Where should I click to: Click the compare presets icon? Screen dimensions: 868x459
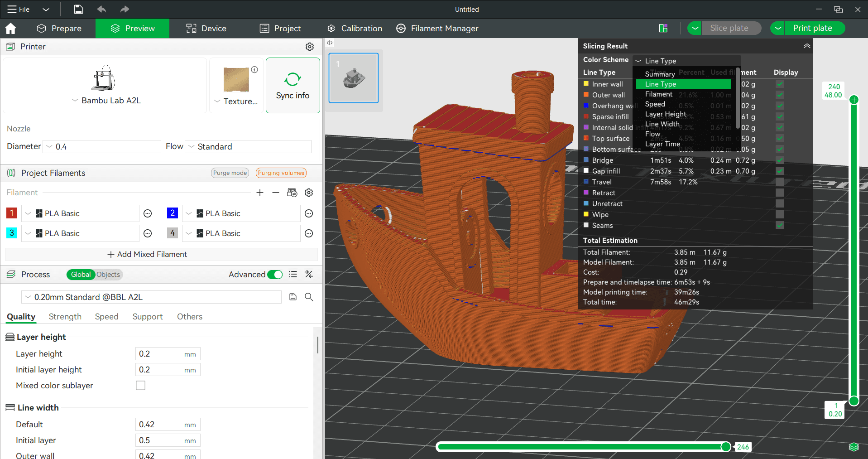[309, 274]
